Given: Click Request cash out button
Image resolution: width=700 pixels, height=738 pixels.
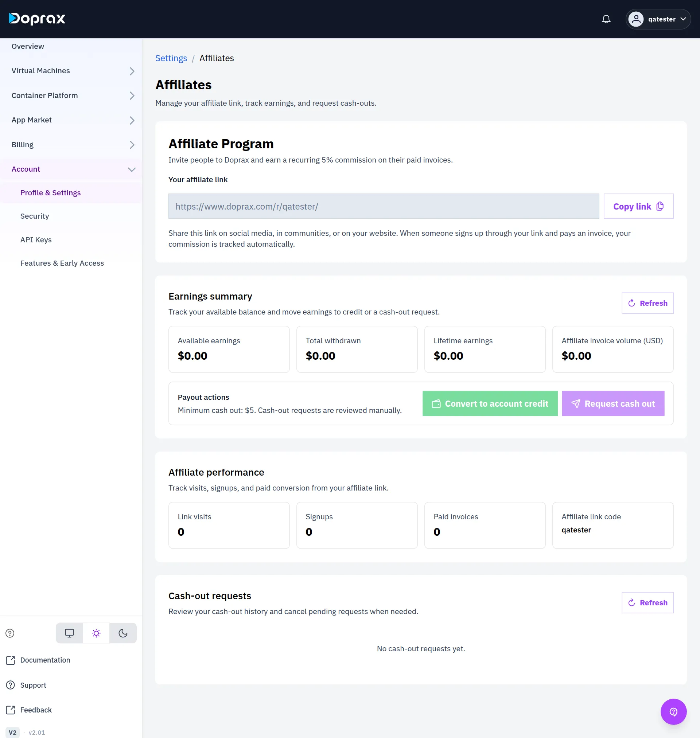Looking at the screenshot, I should click(x=613, y=403).
